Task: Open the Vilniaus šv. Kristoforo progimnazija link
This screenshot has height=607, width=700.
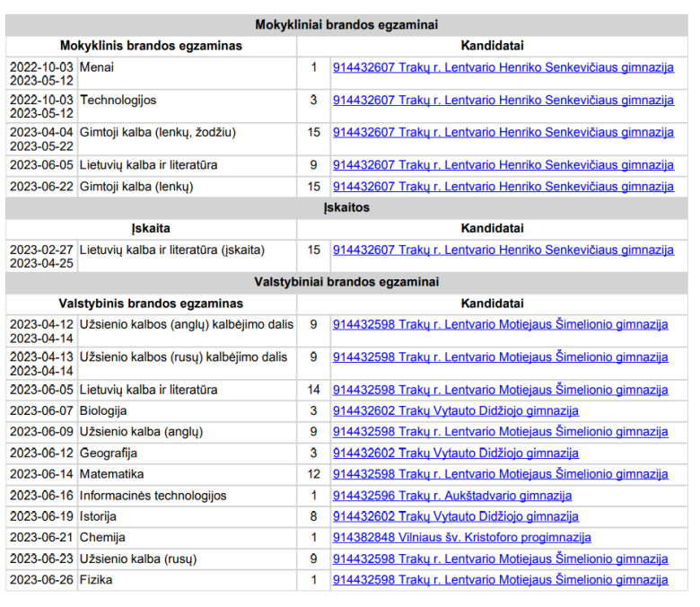Action: [x=461, y=538]
